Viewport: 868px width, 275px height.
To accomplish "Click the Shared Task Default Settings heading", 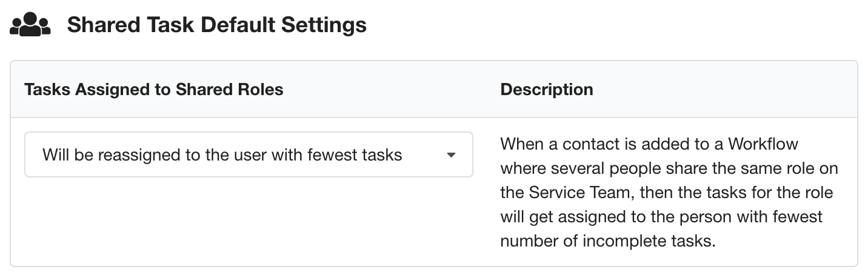I will coord(216,25).
